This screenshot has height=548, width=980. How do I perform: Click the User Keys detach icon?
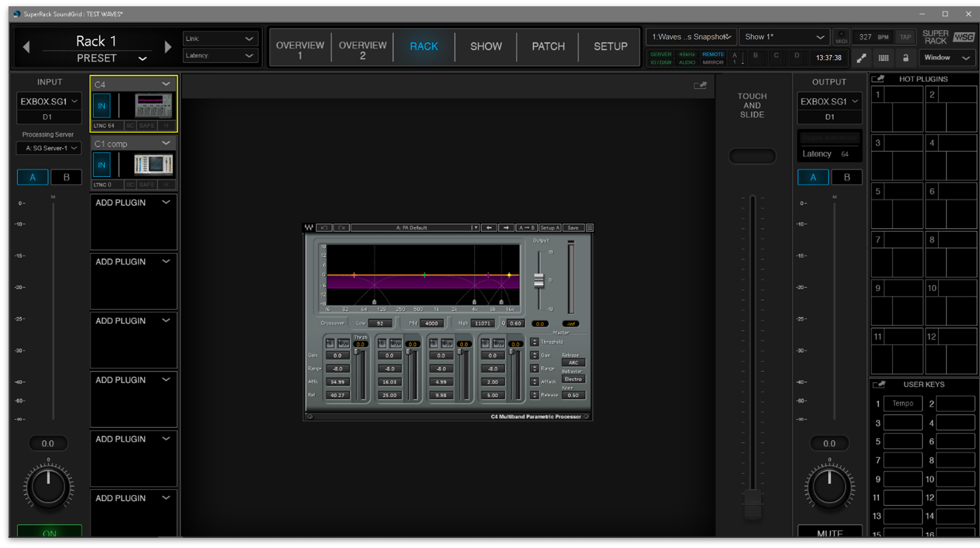point(879,385)
